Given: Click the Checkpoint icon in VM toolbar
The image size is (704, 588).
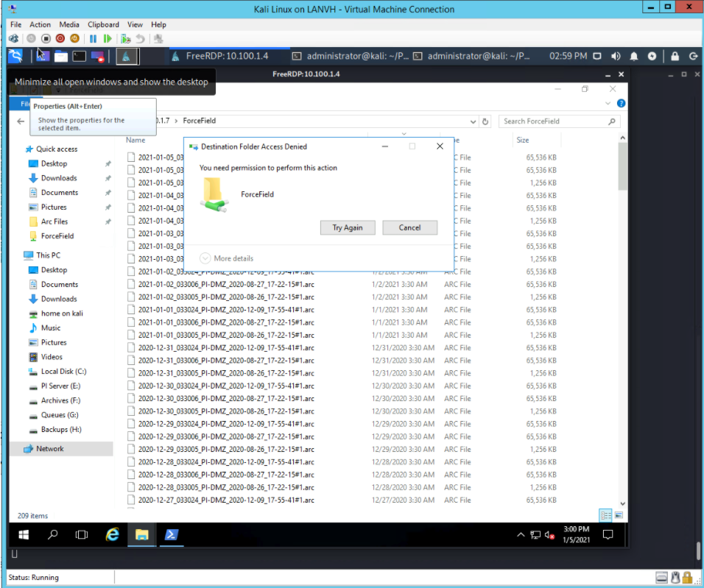Looking at the screenshot, I should 126,38.
